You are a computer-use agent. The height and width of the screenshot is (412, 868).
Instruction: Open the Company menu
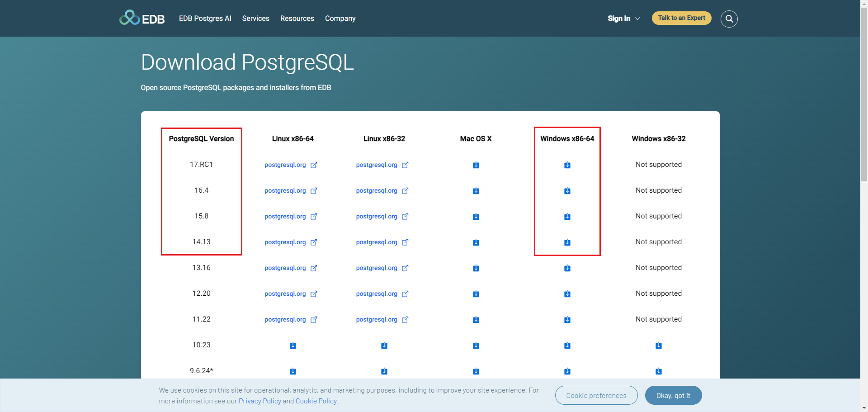click(x=340, y=19)
